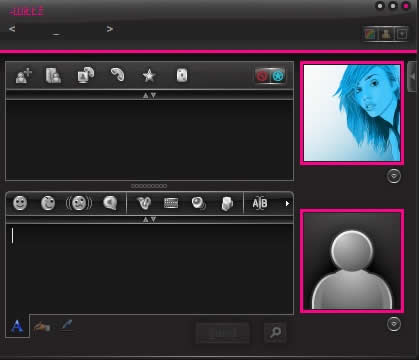Collapse input toolbar using small arrows

coord(149,219)
